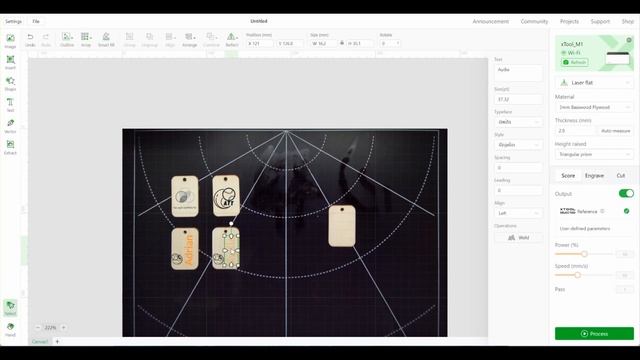
Task: Select the Reference parameters radio option
Action: [x=627, y=211]
